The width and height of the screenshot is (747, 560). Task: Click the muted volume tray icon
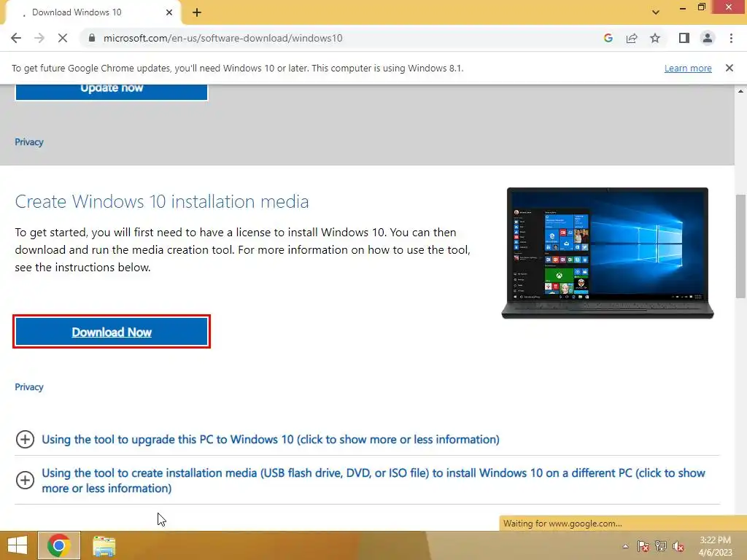tap(678, 546)
